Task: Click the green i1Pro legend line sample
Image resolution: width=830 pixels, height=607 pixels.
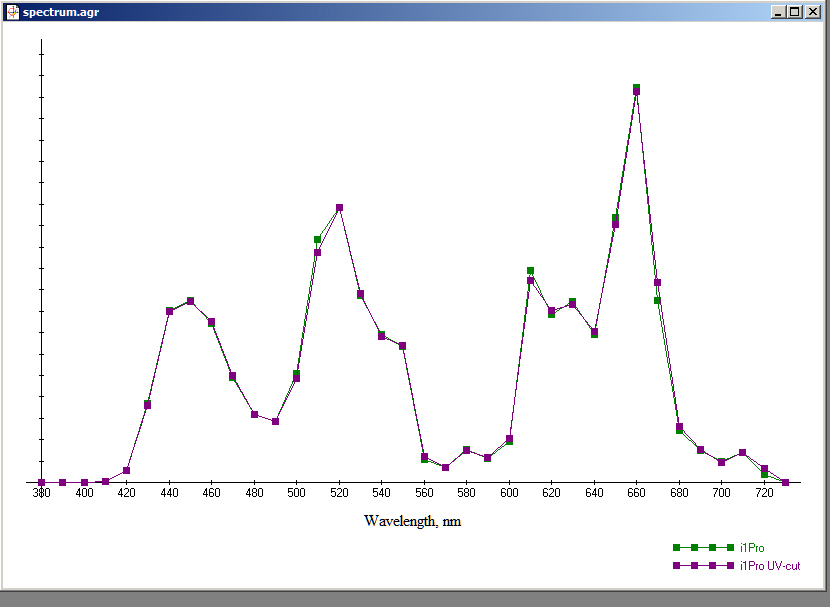Action: [x=703, y=548]
